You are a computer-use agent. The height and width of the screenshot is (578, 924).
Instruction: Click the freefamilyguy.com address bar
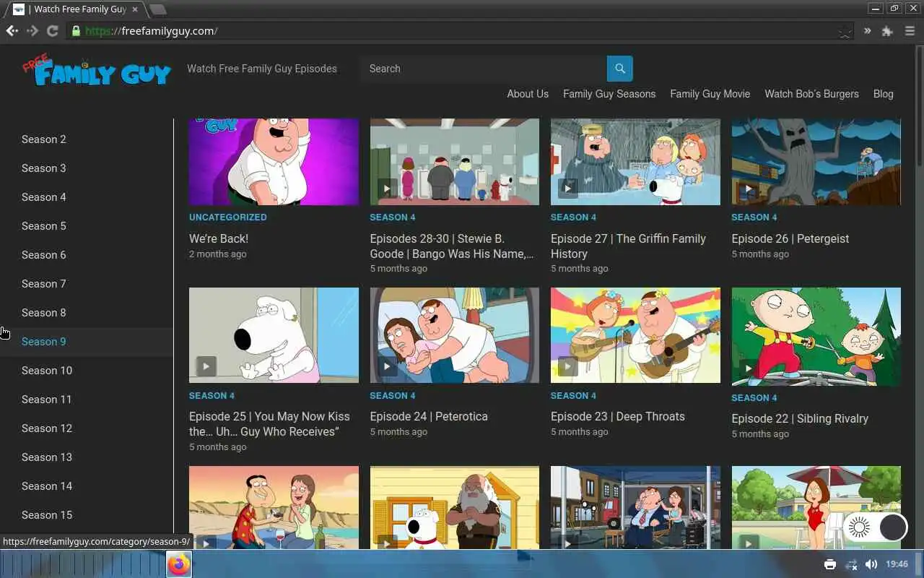point(458,31)
